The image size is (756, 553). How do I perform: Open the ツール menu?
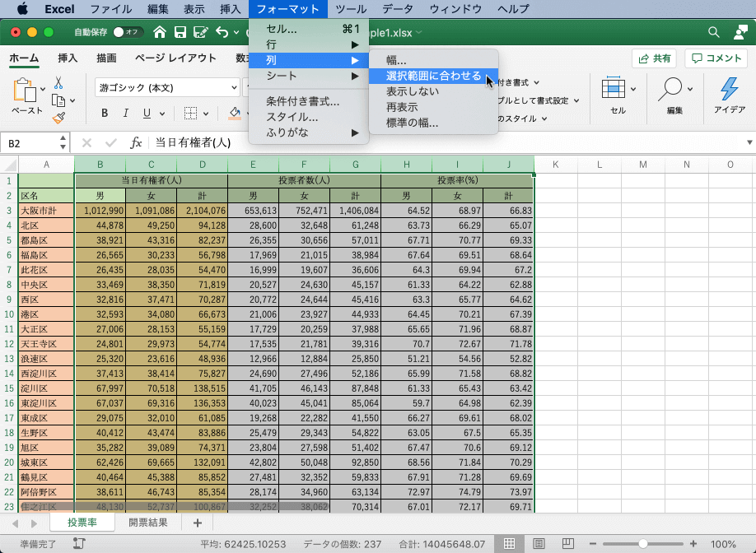tap(351, 9)
